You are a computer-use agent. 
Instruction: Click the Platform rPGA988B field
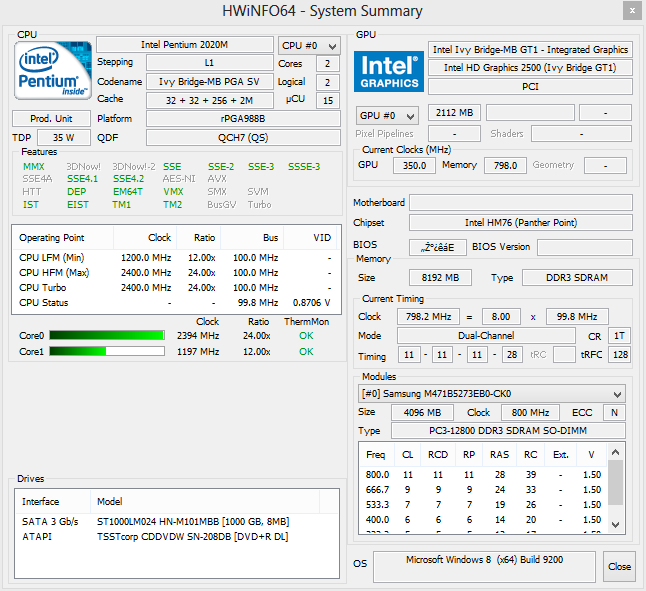243,119
